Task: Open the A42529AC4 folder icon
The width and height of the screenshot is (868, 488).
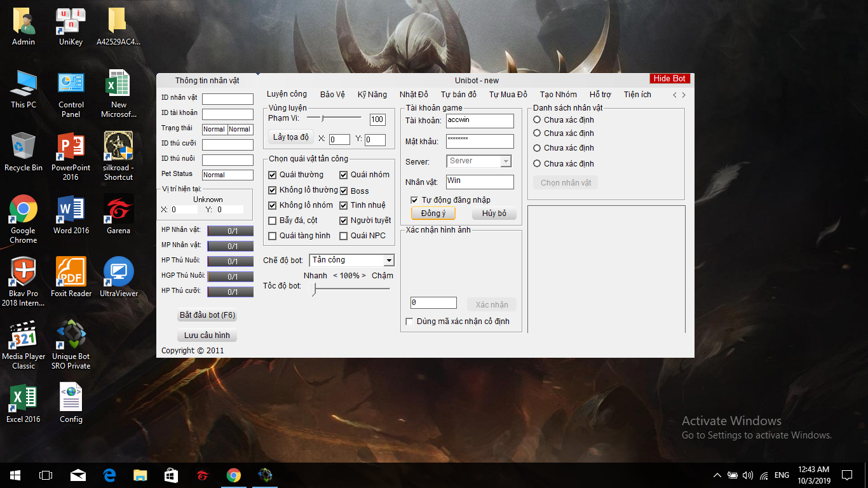Action: (x=118, y=27)
